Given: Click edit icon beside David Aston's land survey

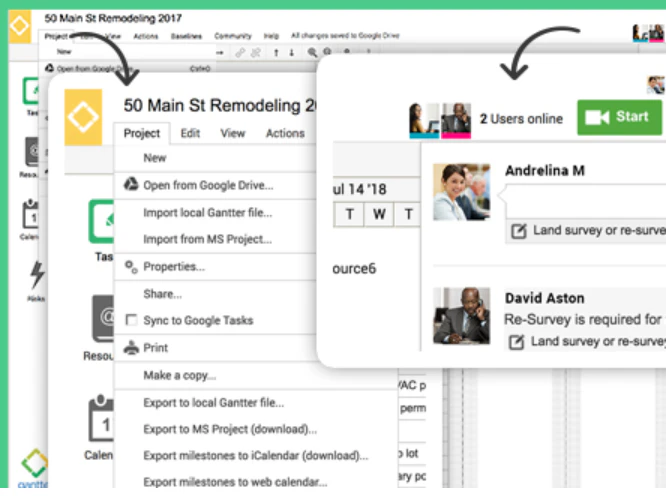Looking at the screenshot, I should (x=516, y=342).
